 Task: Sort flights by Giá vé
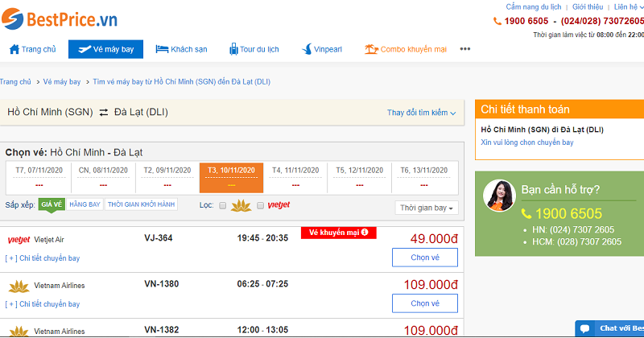click(52, 204)
